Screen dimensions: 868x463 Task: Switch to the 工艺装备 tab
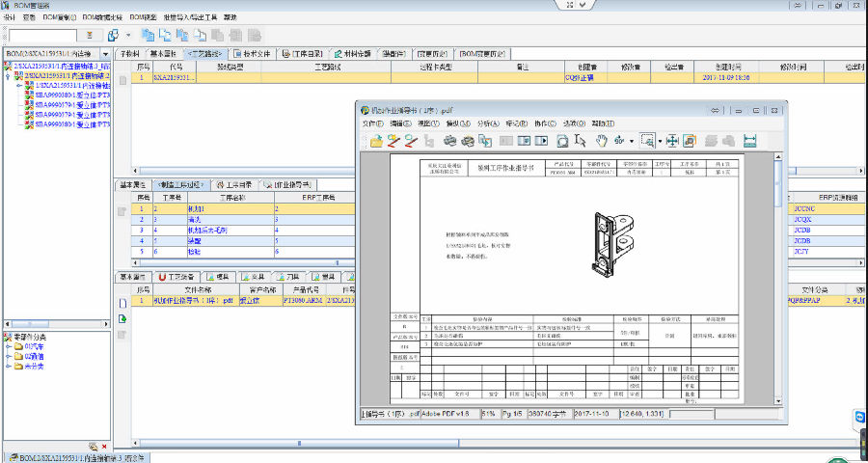click(x=178, y=277)
